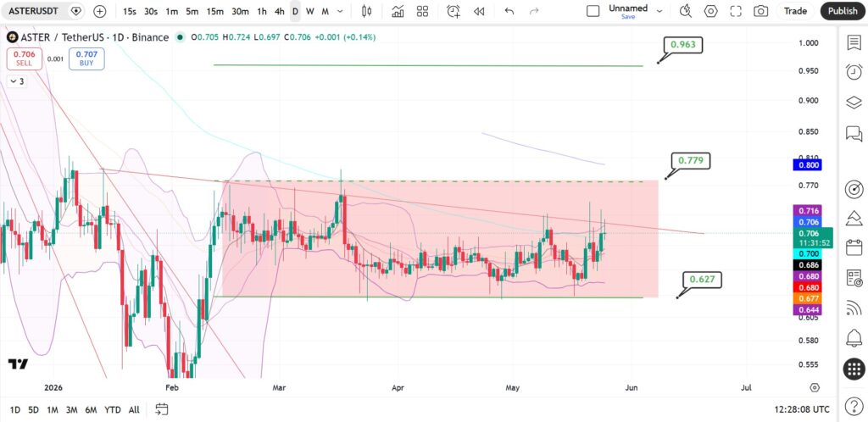868x422 pixels.
Task: Expand the layout save dropdown arrow
Action: coord(659,11)
